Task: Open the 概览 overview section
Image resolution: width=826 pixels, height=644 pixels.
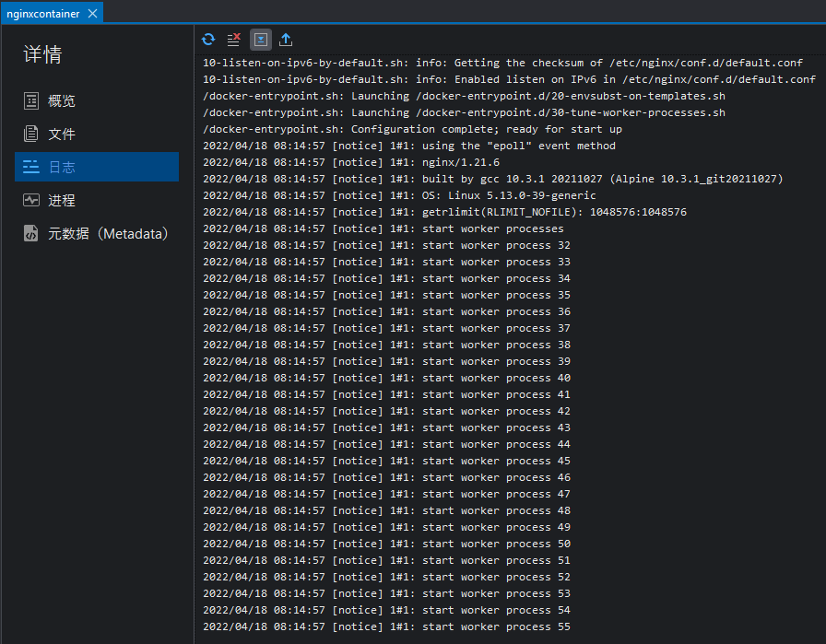Action: 97,100
